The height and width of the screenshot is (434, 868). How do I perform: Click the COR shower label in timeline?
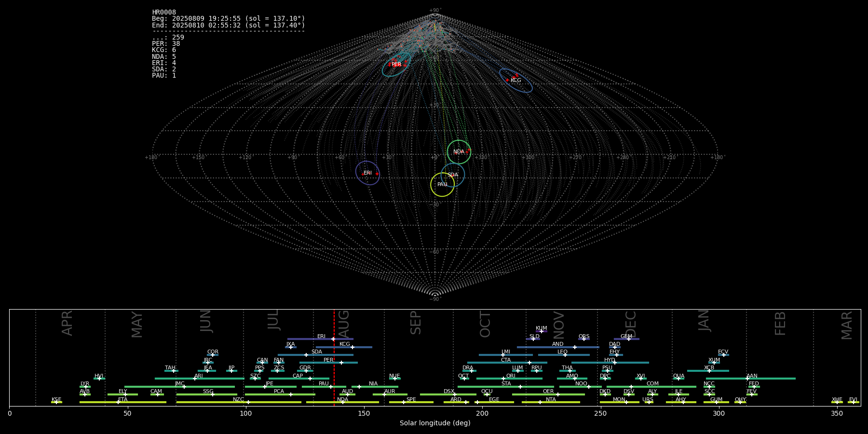click(x=213, y=352)
